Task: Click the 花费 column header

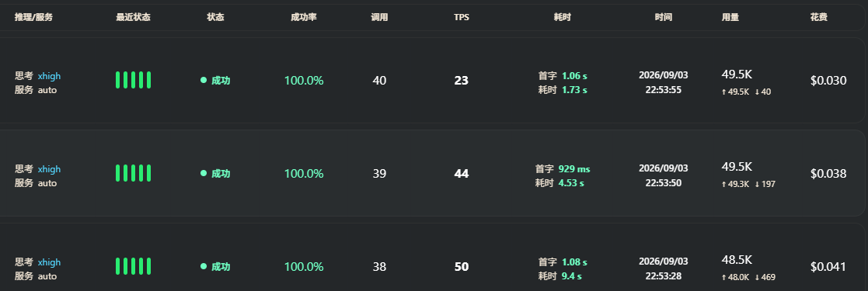Action: 819,17
